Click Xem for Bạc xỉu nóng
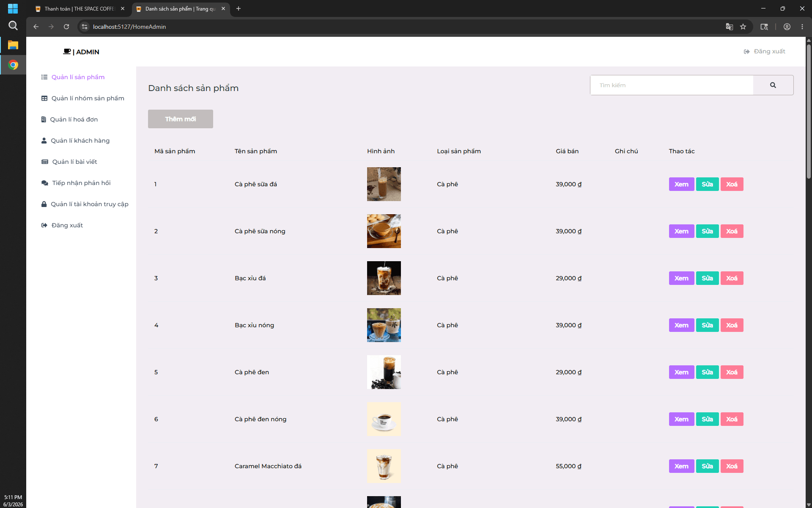This screenshot has width=812, height=508. (x=681, y=325)
